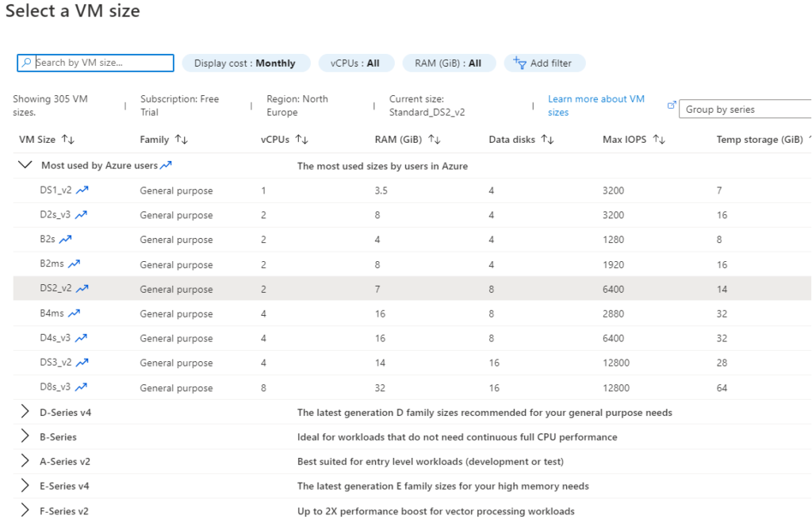Screen dimensions: 812x523
Task: Click the trending icon next to B4ms
Action: [74, 313]
